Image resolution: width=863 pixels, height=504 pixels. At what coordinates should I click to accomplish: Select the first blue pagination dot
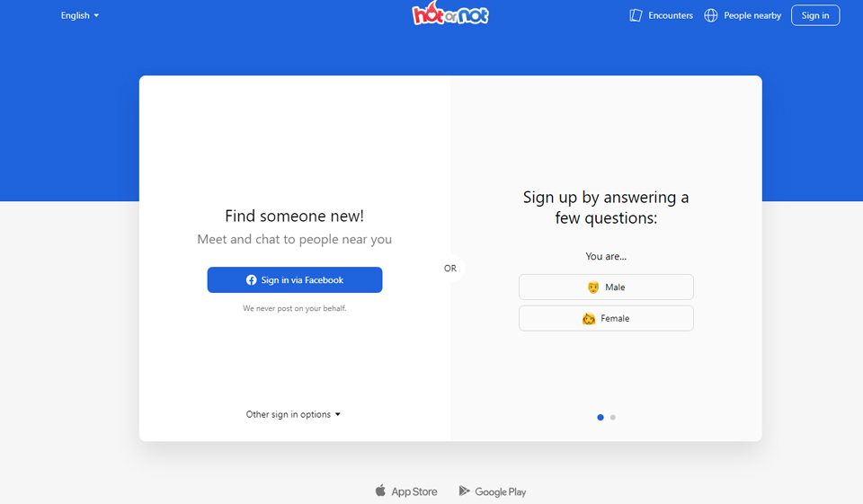[601, 417]
